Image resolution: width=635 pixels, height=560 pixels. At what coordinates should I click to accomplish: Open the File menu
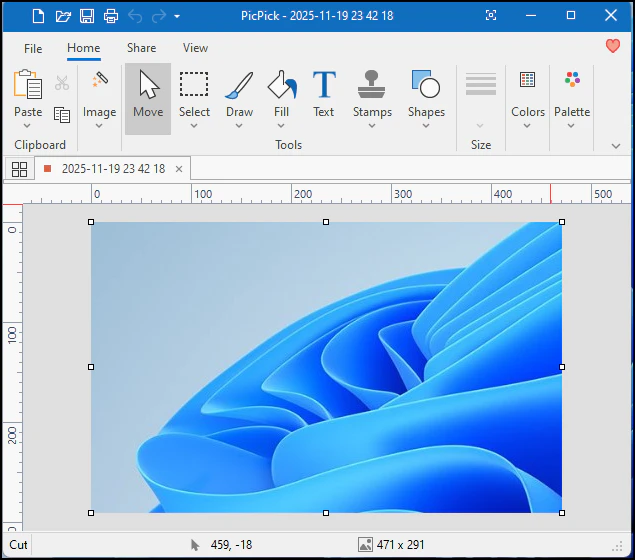point(33,48)
